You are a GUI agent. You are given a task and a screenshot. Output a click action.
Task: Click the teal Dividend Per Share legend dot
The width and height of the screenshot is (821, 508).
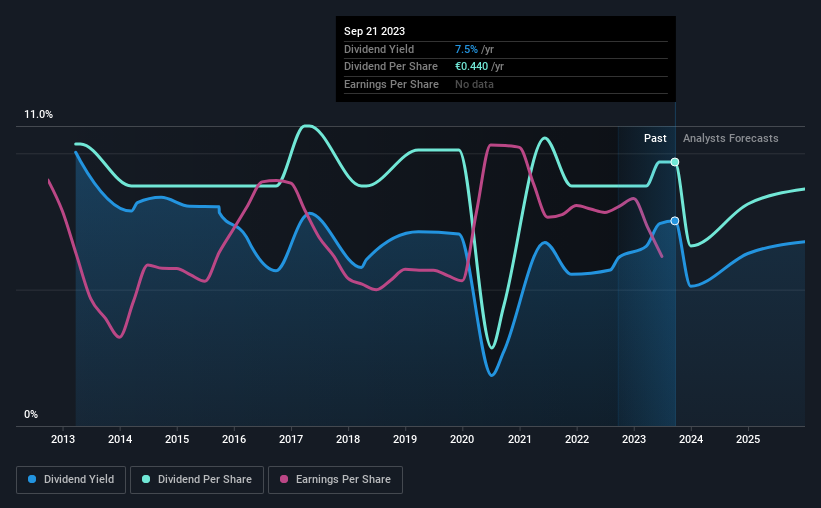pyautogui.click(x=146, y=479)
